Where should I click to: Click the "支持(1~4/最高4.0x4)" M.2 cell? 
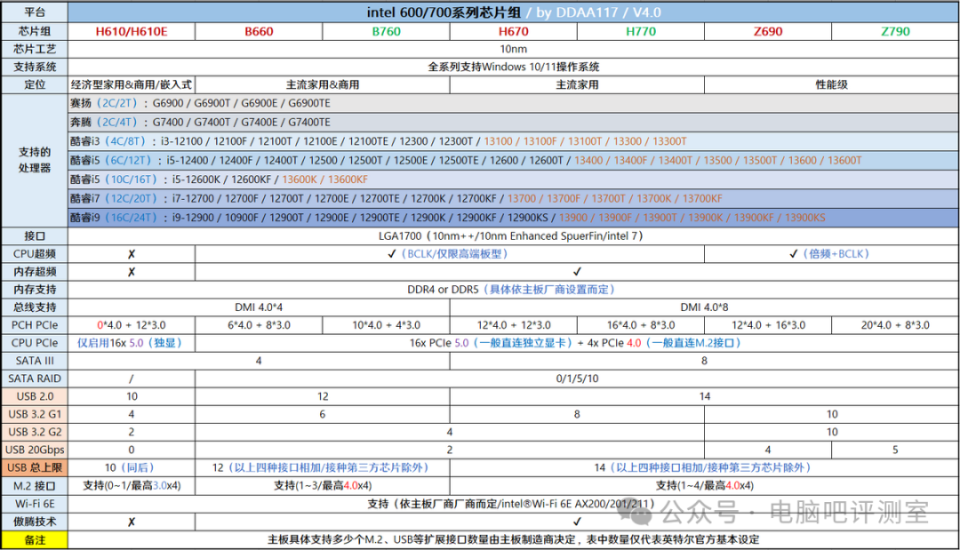tap(704, 485)
